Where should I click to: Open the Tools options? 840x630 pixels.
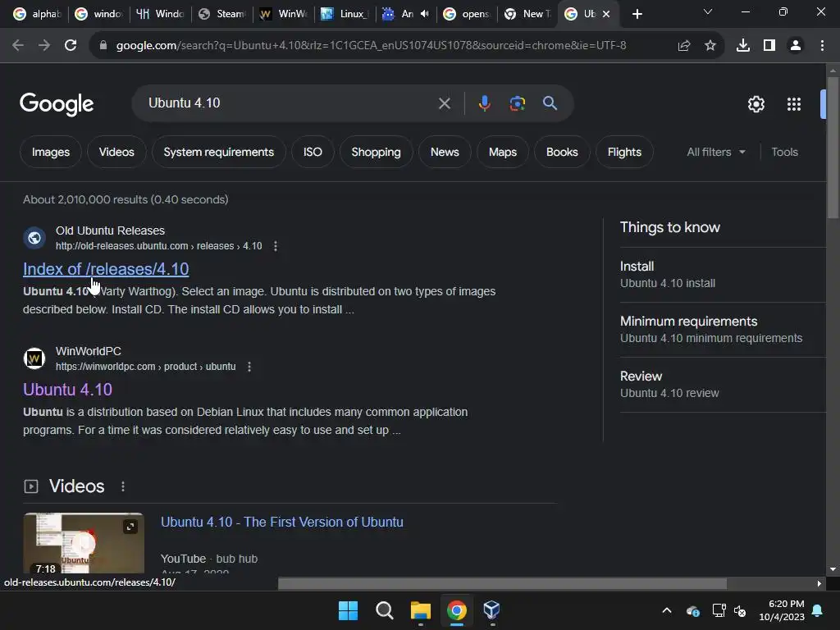[784, 152]
